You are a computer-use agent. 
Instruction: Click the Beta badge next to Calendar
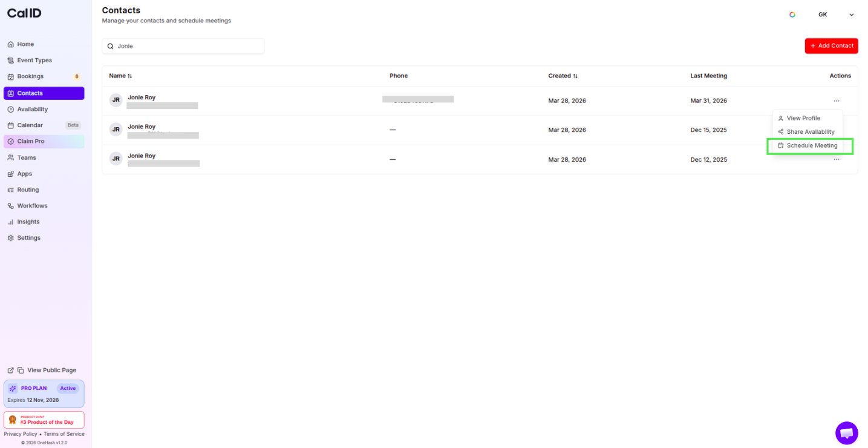point(73,125)
